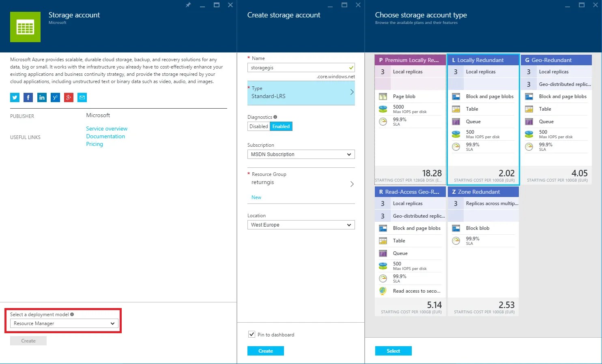Click SLA gauge icon in Premium card
Screen dimensions: 602x364
coord(383,122)
